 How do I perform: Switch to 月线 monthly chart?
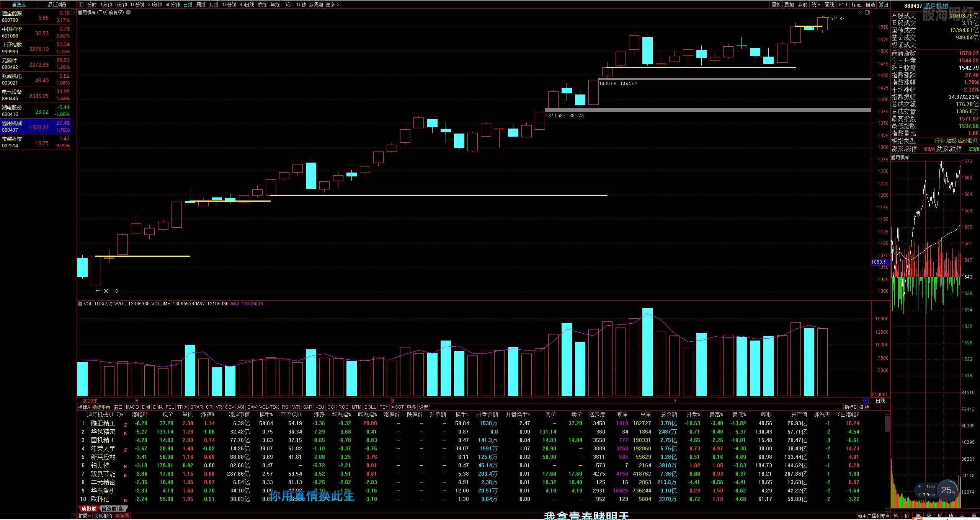[x=214, y=5]
